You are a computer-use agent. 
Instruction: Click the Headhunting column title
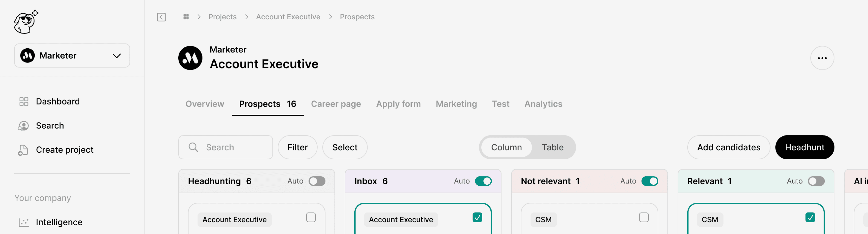[214, 181]
